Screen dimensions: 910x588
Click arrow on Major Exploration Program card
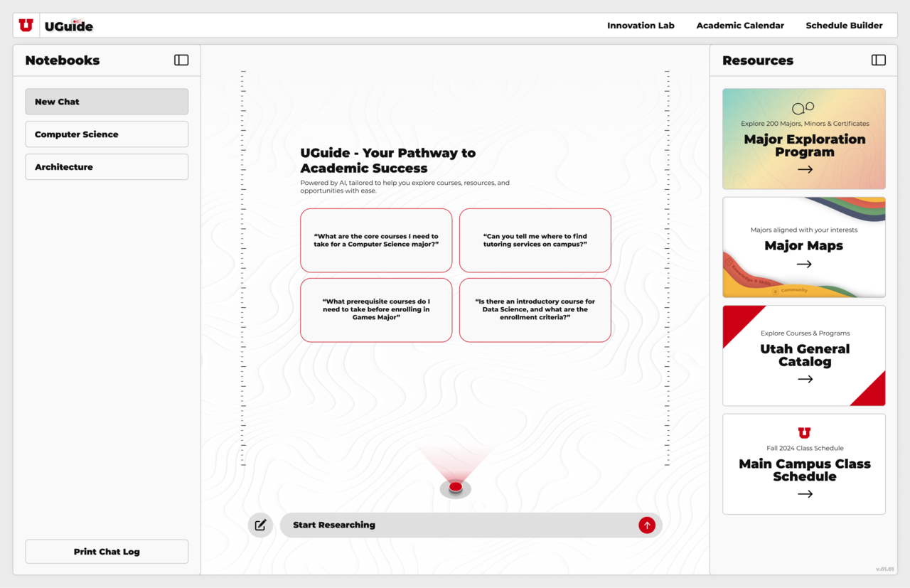pyautogui.click(x=805, y=169)
